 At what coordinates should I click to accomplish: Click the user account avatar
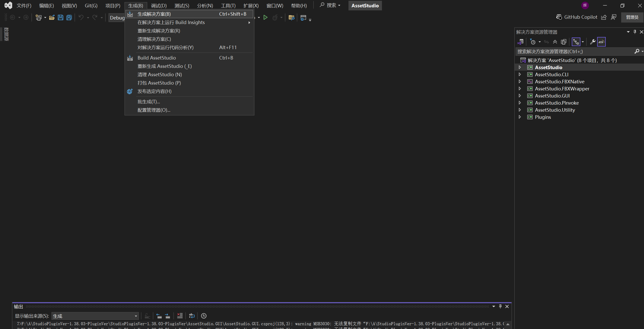coord(585,5)
